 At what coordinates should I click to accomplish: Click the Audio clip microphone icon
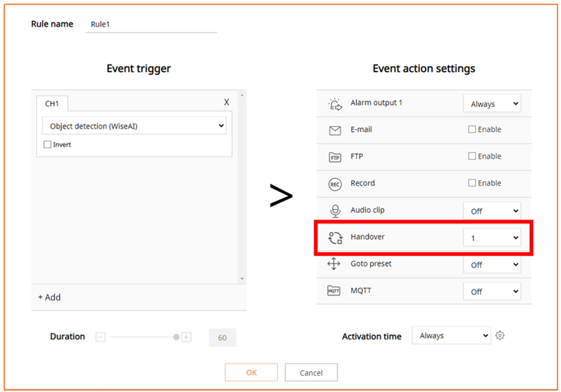click(x=335, y=211)
